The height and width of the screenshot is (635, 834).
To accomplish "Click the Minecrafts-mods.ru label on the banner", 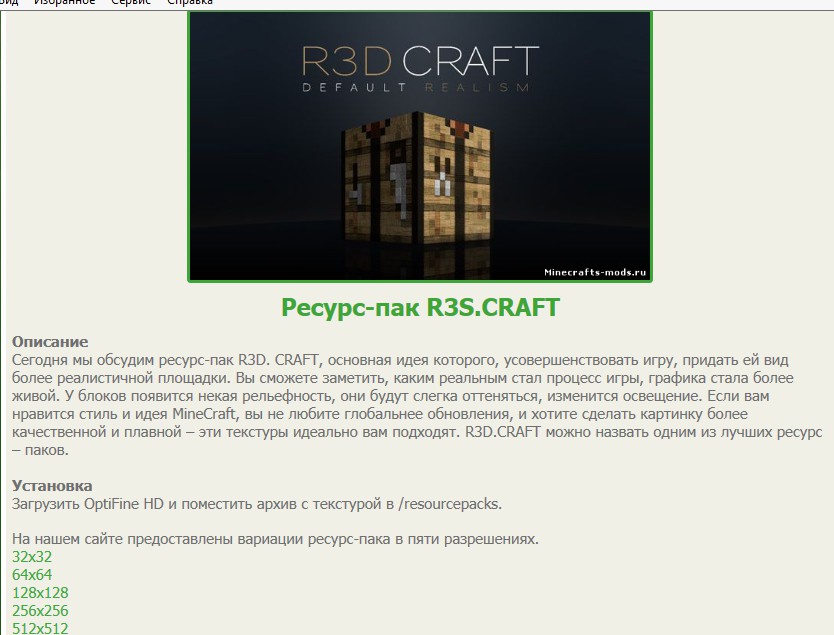I will 595,272.
